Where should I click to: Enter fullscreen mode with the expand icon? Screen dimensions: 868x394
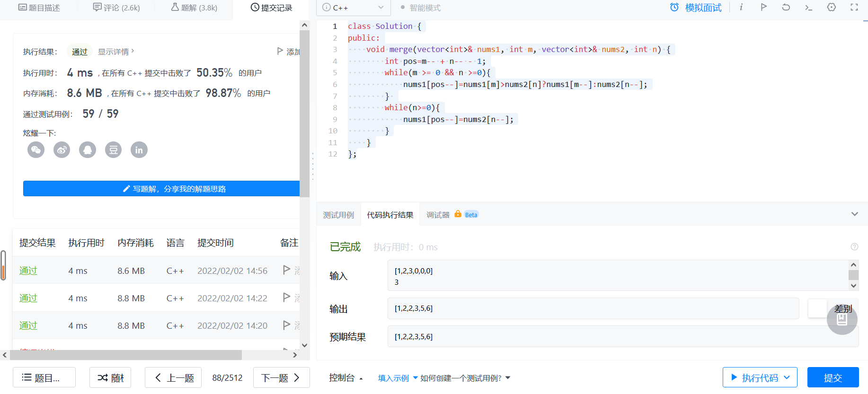click(854, 8)
